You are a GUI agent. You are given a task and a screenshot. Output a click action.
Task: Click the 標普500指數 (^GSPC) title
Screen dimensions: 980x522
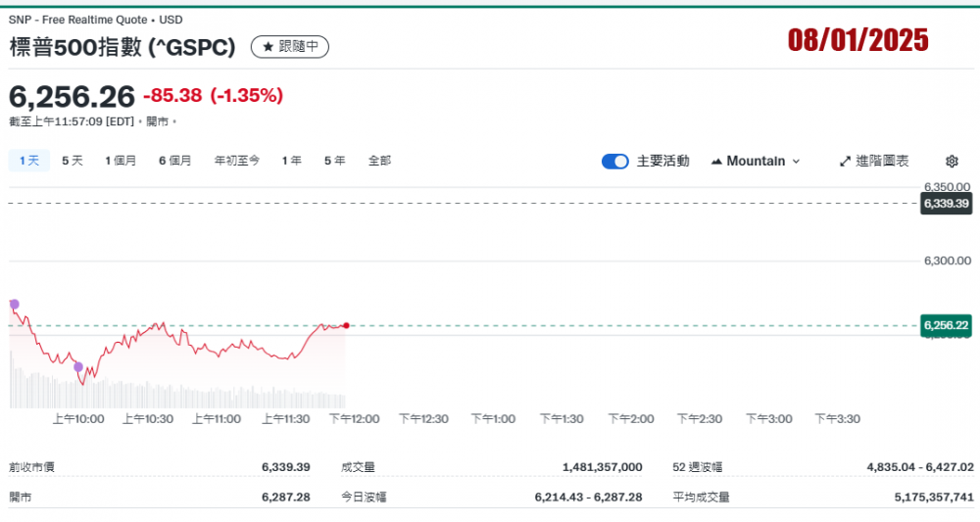(123, 47)
